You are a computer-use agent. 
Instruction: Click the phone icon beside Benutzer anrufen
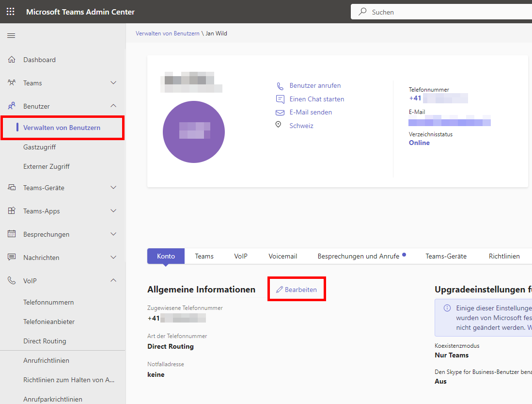tap(280, 86)
